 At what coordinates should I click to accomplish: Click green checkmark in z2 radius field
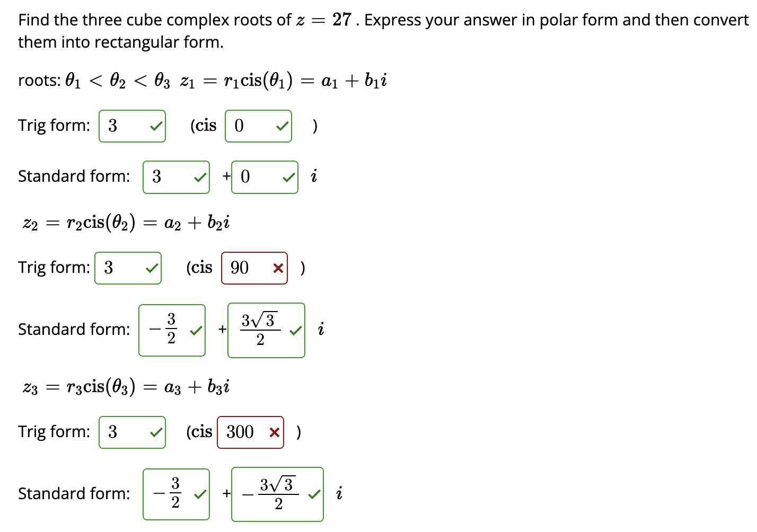[x=152, y=268]
